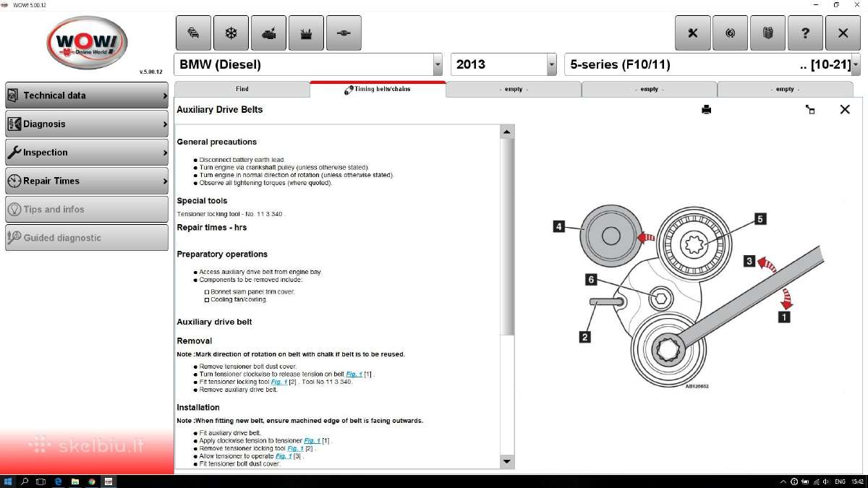Click the taskbar clock showing 15:42

(858, 481)
